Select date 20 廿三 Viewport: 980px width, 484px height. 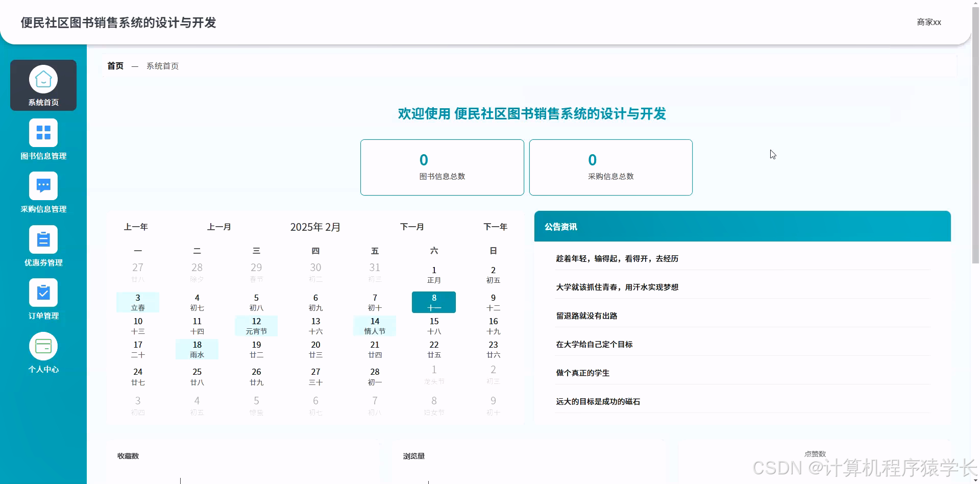pos(315,349)
